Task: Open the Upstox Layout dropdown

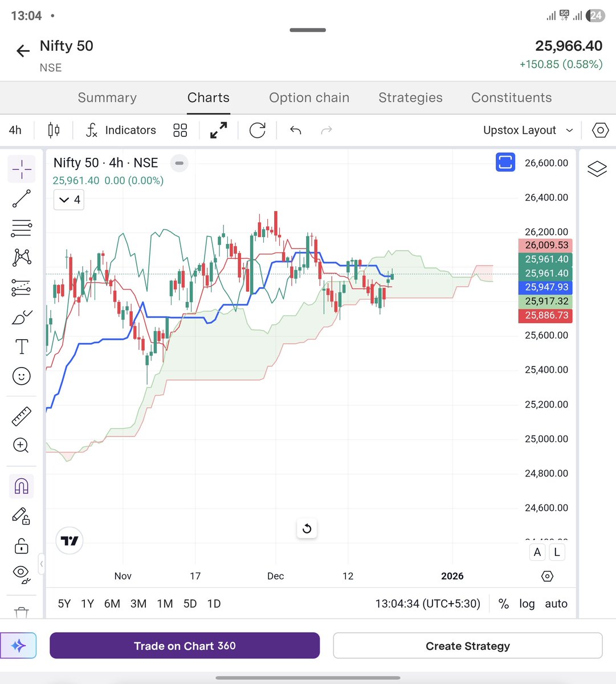Action: [528, 130]
